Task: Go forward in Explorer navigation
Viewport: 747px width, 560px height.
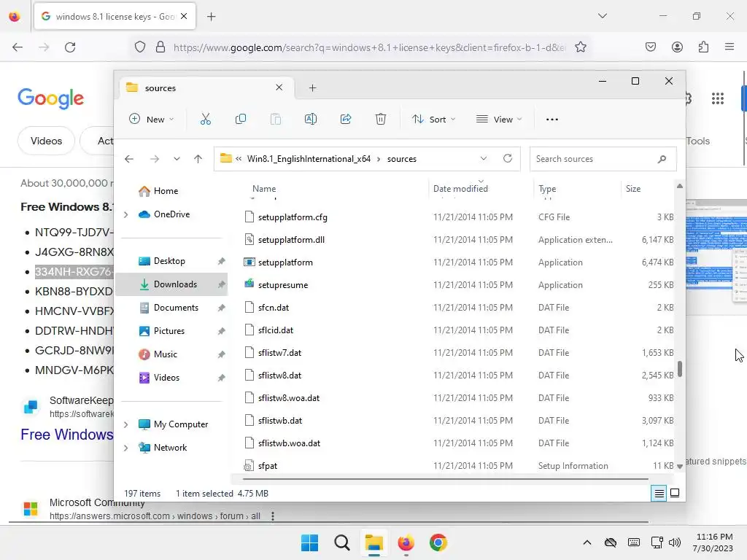Action: tap(155, 159)
